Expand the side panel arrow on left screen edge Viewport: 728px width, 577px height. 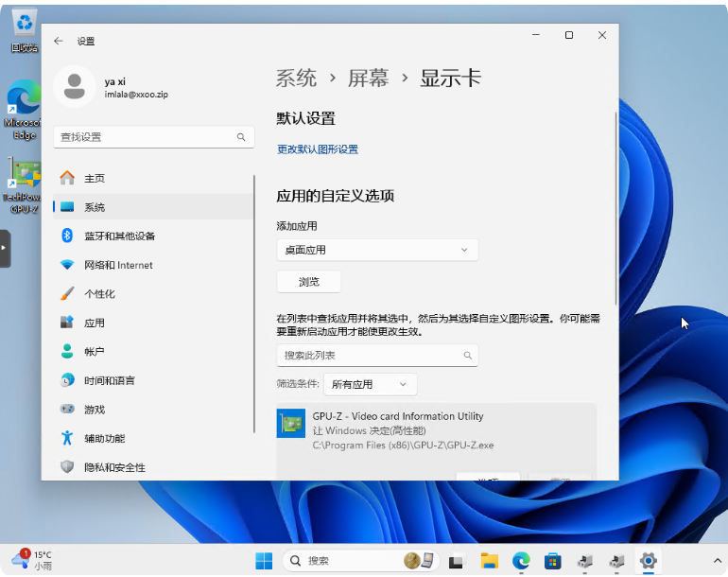tap(5, 249)
